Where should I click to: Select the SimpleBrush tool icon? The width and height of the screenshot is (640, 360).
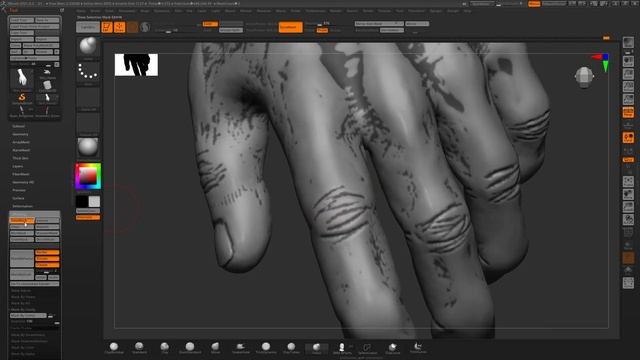22,98
